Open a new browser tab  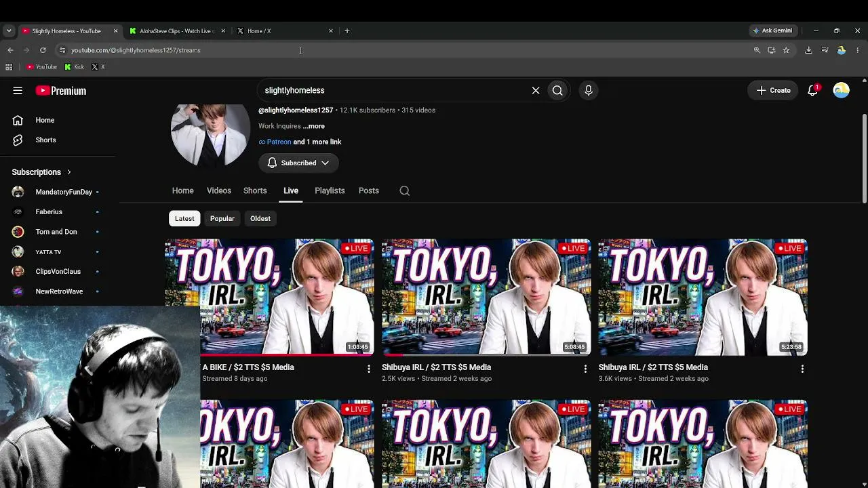tap(347, 30)
